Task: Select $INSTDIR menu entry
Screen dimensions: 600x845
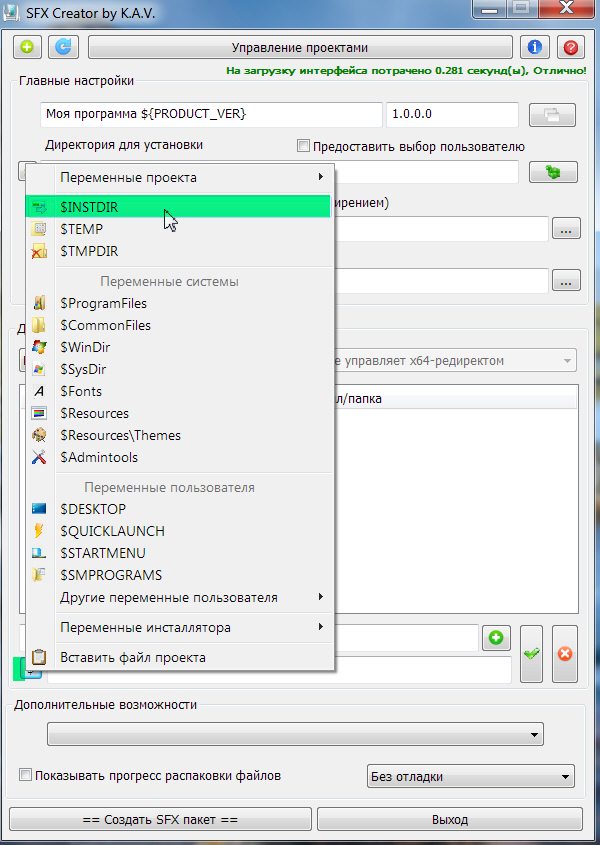Action: tap(180, 207)
